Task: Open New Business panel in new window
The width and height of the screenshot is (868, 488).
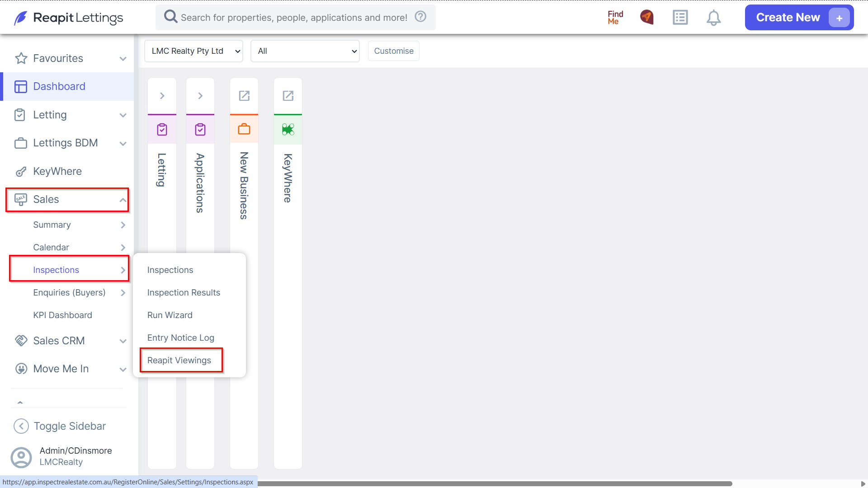Action: coord(244,96)
